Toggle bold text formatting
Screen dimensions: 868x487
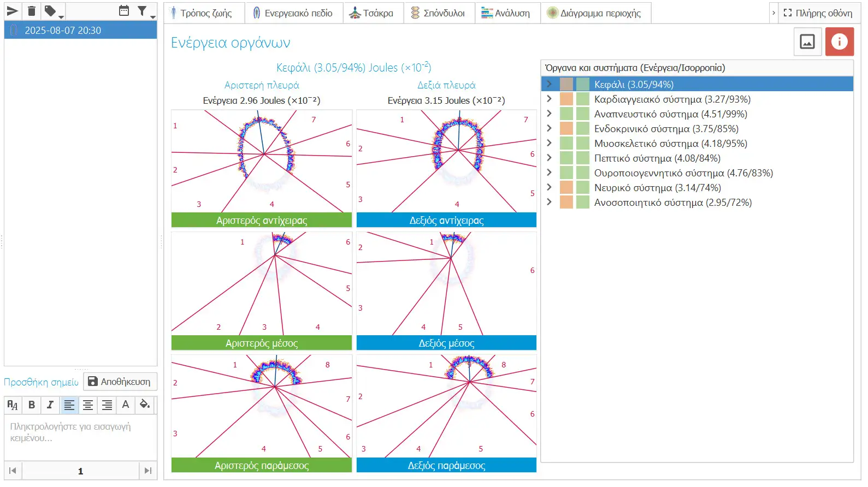[32, 405]
